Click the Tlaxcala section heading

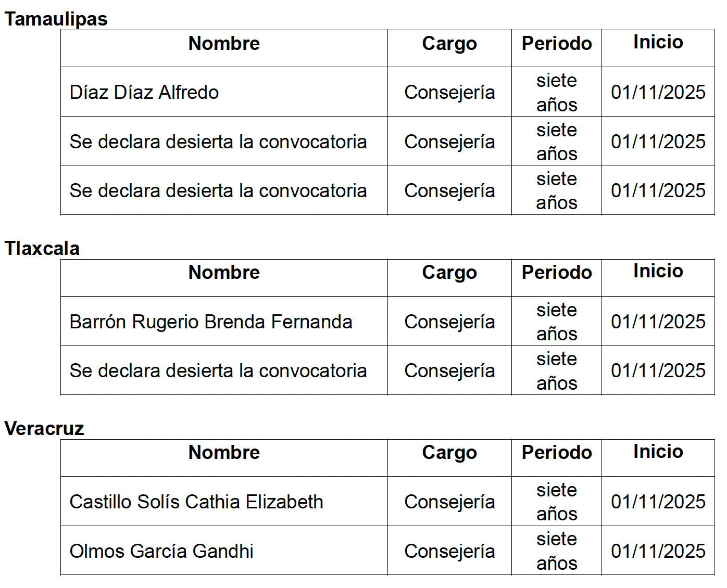tap(42, 249)
